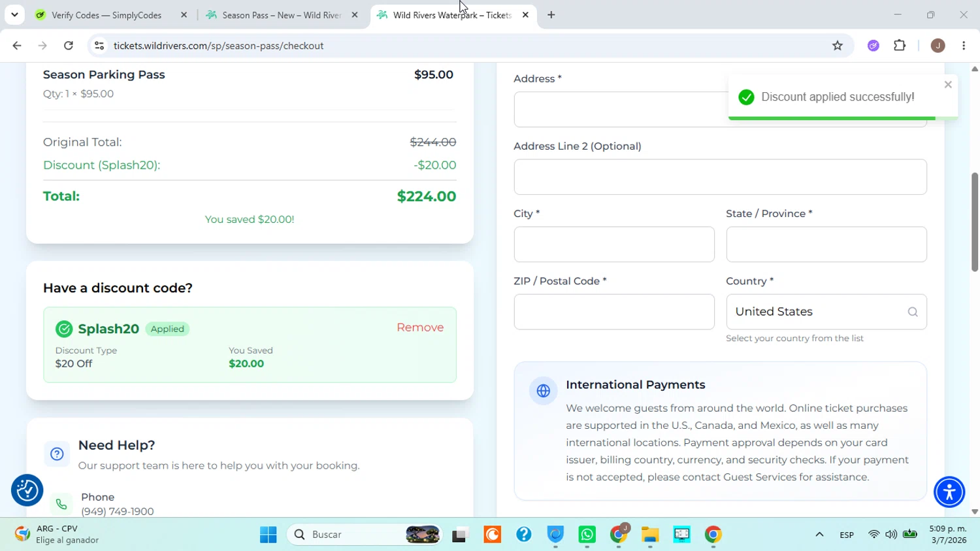Focus the City input field

point(614,244)
